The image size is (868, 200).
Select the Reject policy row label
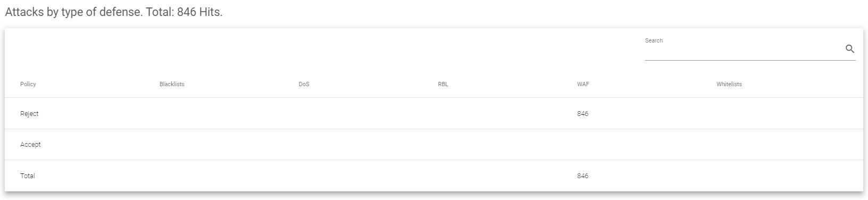[x=29, y=113]
